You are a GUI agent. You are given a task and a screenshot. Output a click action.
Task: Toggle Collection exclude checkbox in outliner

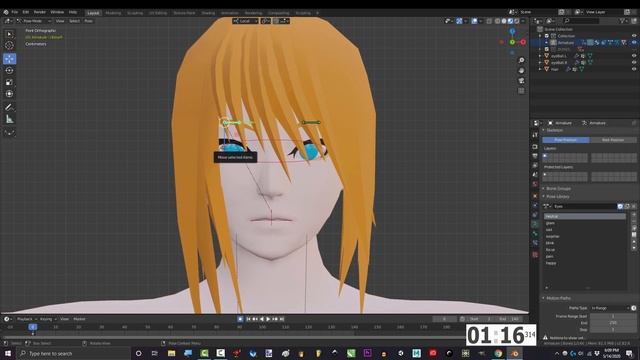pyautogui.click(x=547, y=36)
